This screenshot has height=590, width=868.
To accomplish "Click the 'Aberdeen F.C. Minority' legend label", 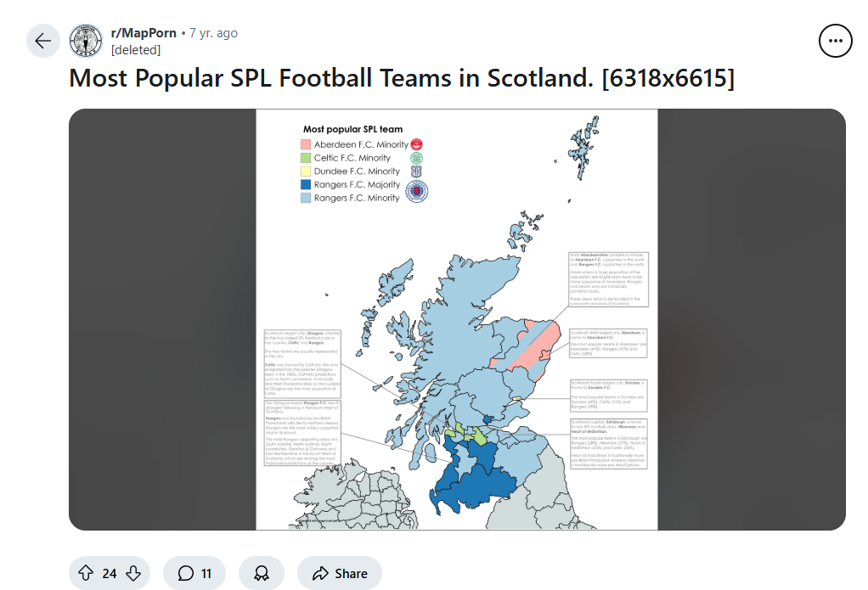I will coord(361,144).
